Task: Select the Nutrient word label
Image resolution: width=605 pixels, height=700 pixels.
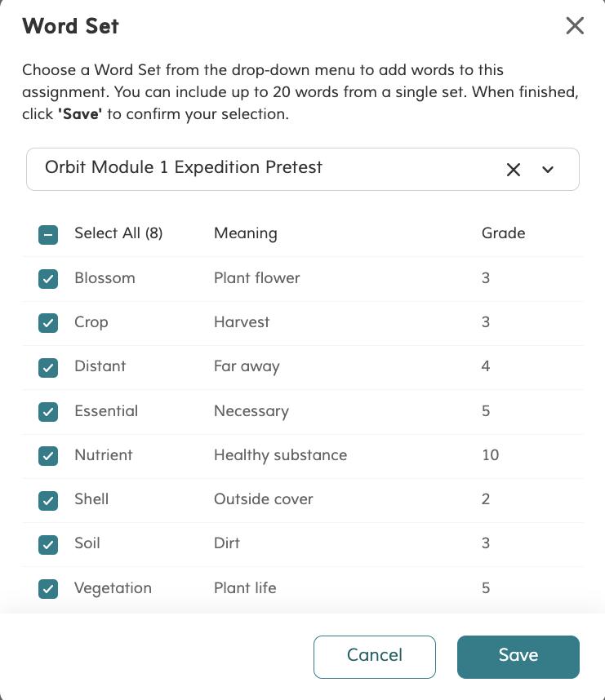Action: pyautogui.click(x=103, y=455)
